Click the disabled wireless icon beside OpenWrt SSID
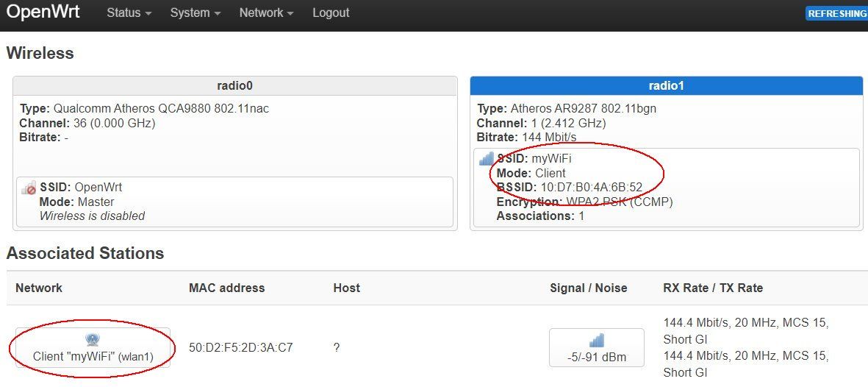 click(29, 188)
